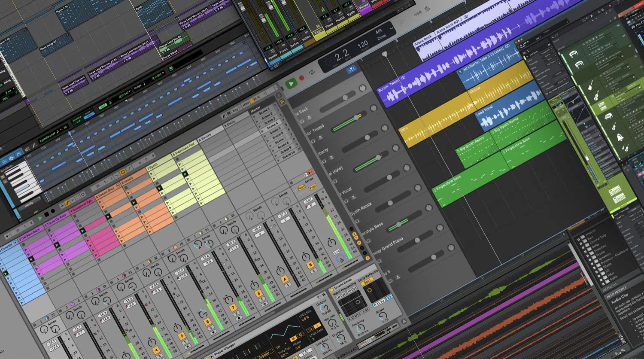Image resolution: width=644 pixels, height=359 pixels.
Task: Toggle return A activator button
Action: coord(284,279)
